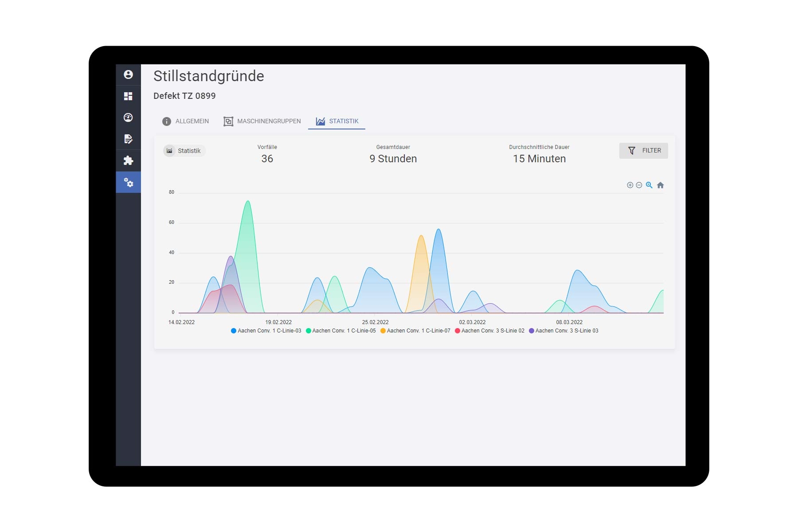Zoom in the chart with plus icon
798x532 pixels.
(630, 185)
